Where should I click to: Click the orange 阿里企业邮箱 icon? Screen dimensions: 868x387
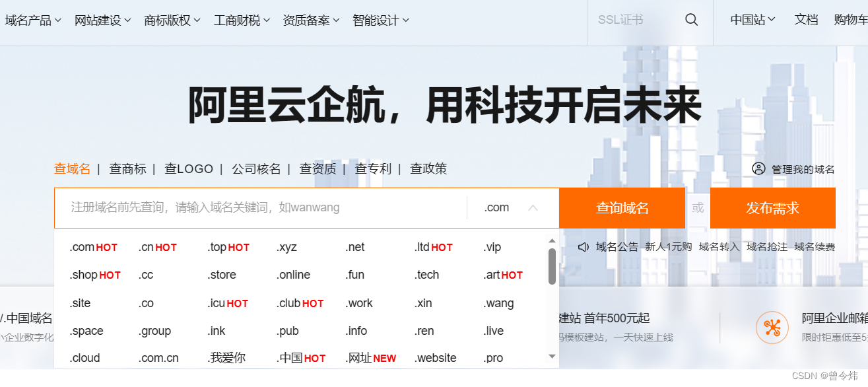pos(772,328)
